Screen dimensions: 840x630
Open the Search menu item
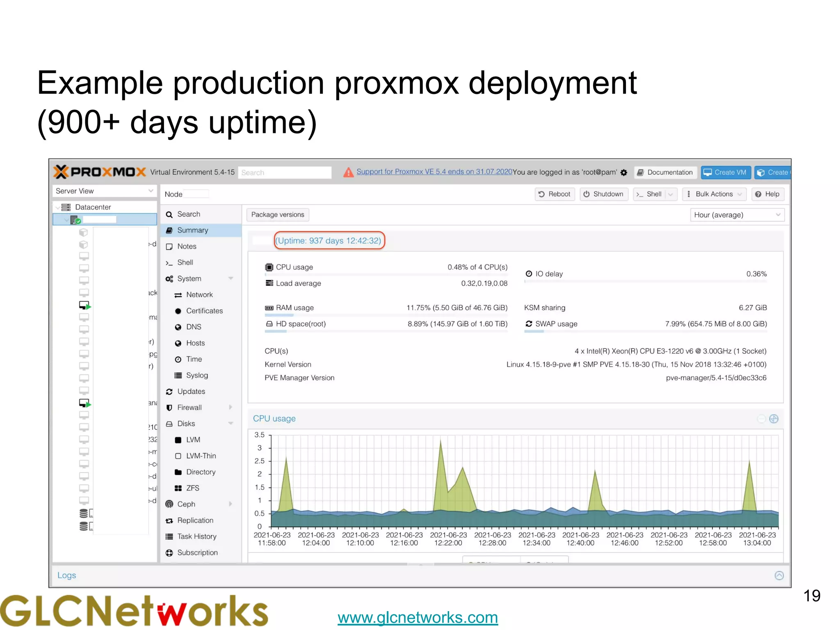[201, 214]
